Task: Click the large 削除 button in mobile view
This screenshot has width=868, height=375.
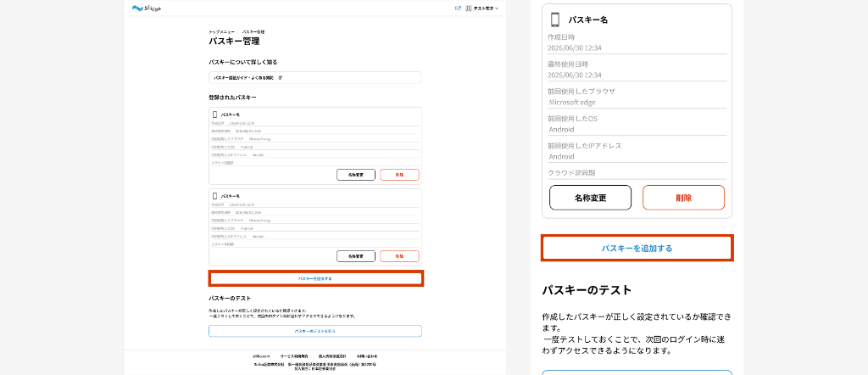Action: tap(684, 198)
